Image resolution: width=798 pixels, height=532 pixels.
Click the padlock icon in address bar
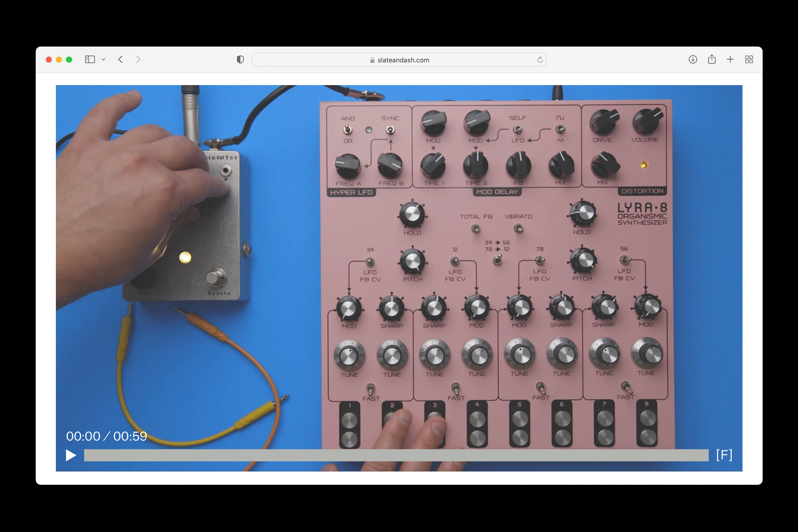[372, 60]
